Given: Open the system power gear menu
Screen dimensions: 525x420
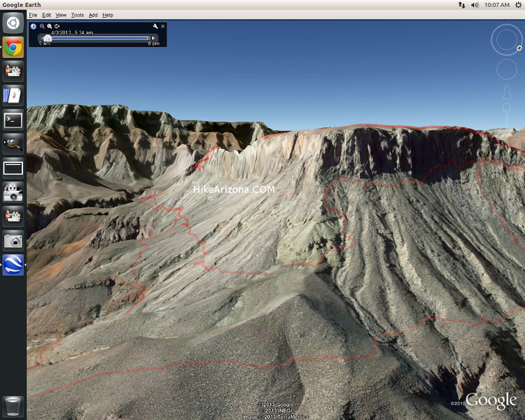Looking at the screenshot, I should [x=518, y=5].
